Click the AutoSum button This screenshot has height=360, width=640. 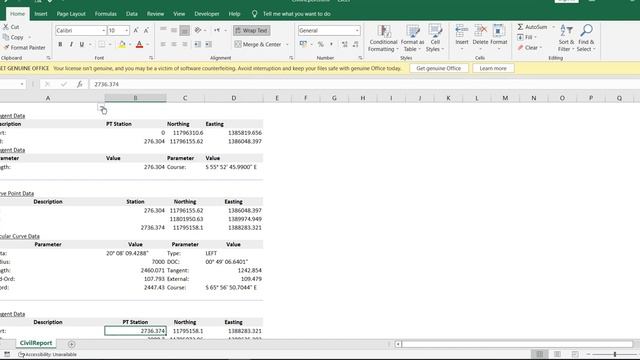[532, 27]
